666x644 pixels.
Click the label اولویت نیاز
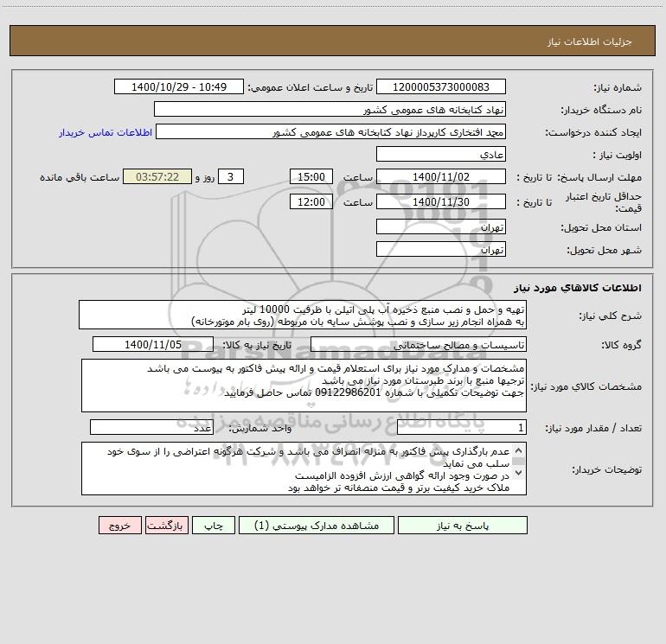tap(618, 155)
